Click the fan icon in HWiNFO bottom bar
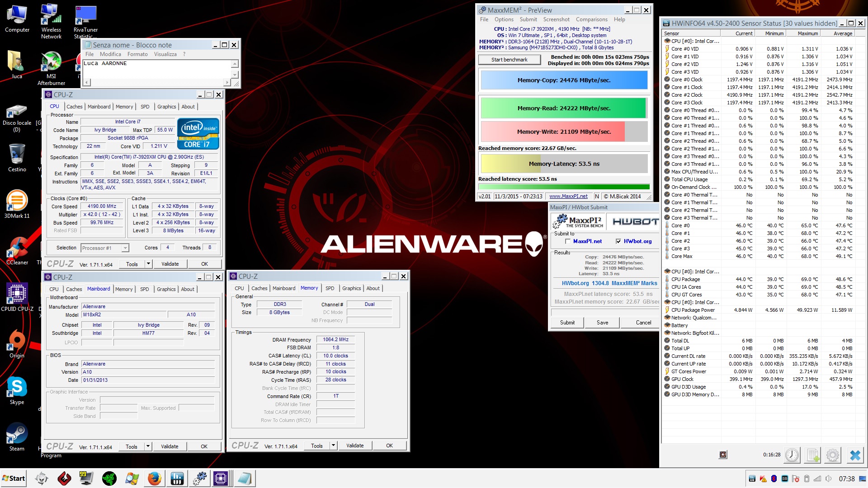868x488 pixels. [x=723, y=455]
